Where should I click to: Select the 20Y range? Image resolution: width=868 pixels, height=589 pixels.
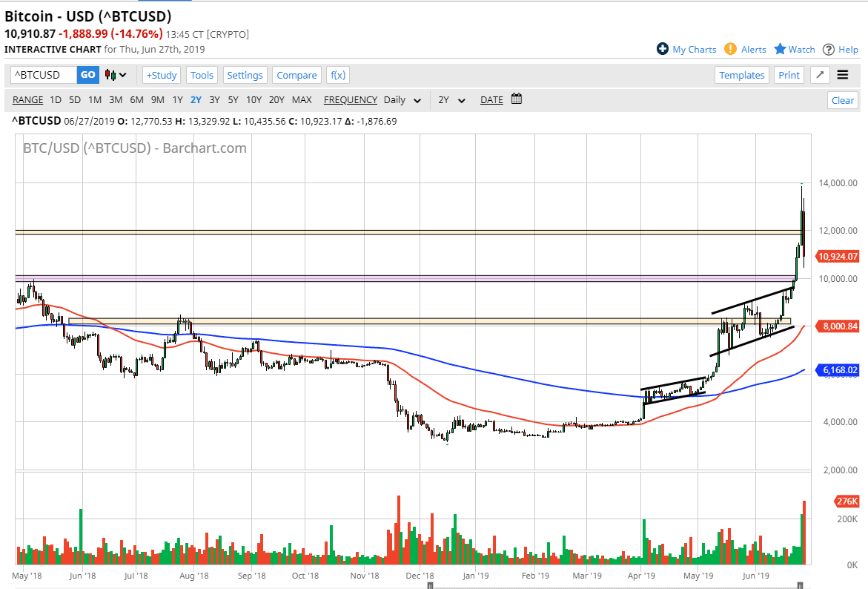(x=276, y=99)
